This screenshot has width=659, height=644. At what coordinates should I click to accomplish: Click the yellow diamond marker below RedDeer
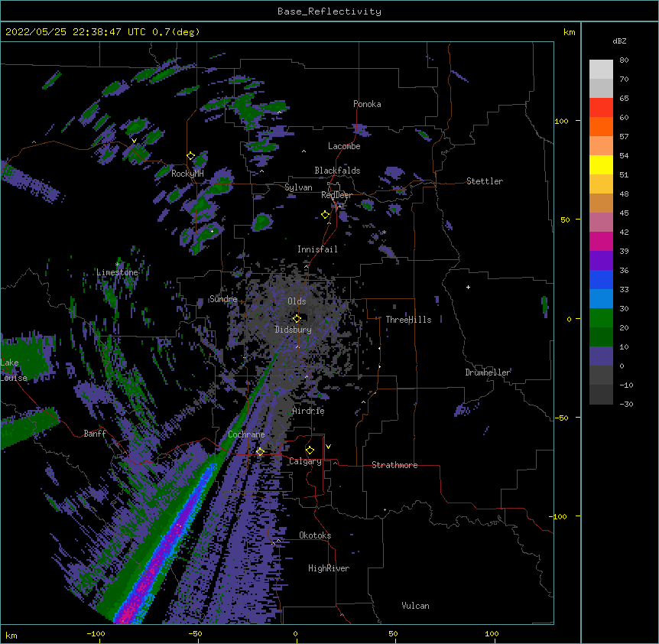(325, 215)
